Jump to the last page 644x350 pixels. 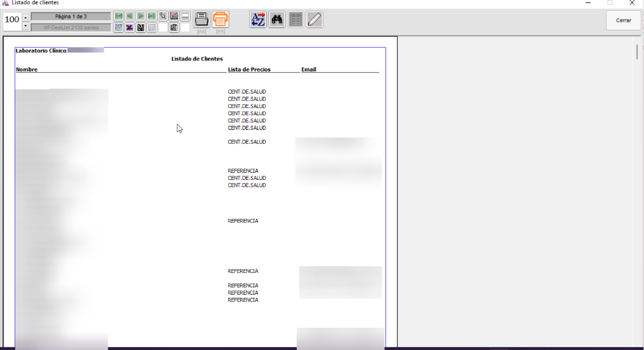[151, 16]
